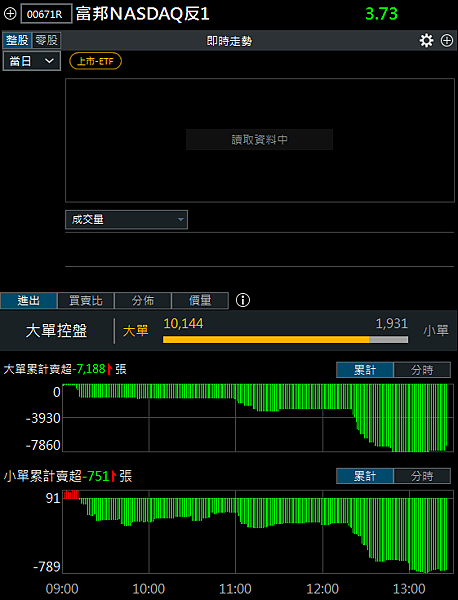This screenshot has height=600, width=458.
Task: Click the 讀取資料中 loading message
Action: coord(259,140)
